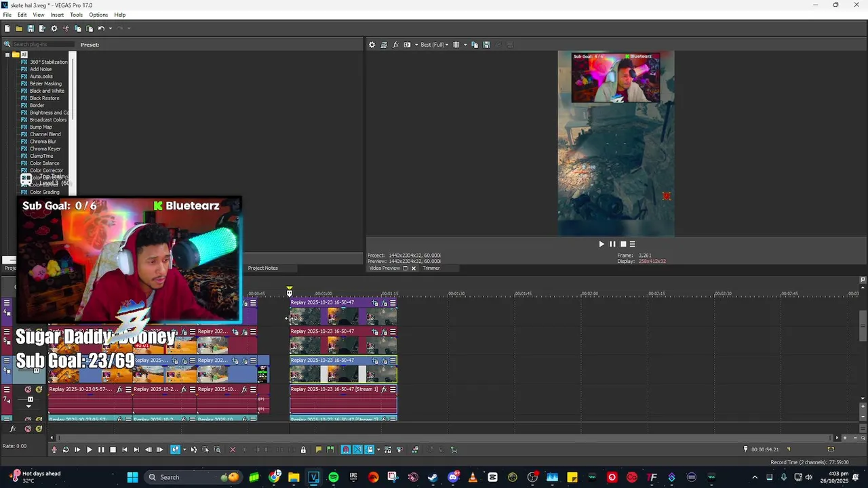Click in the Search plug-ins field
The image size is (868, 488).
42,45
